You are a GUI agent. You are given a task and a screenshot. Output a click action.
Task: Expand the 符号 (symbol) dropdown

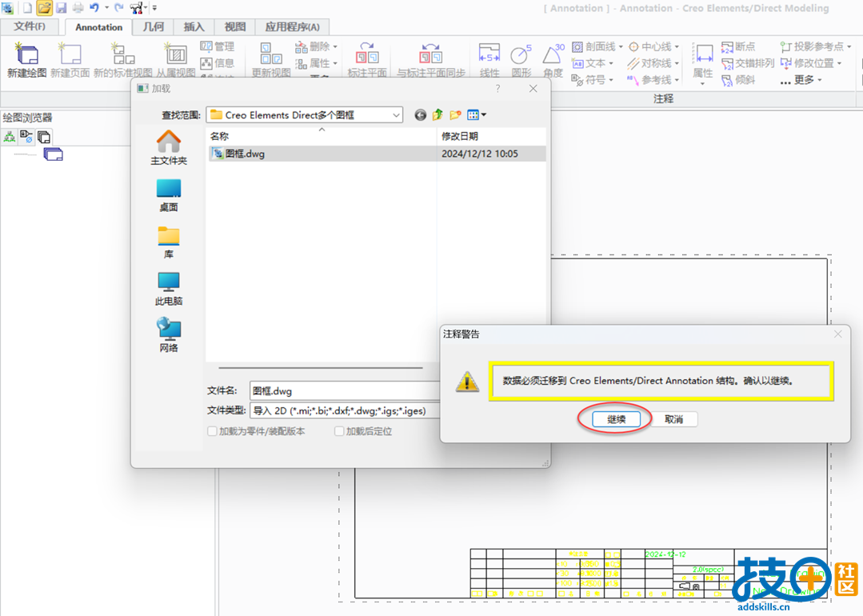point(611,80)
